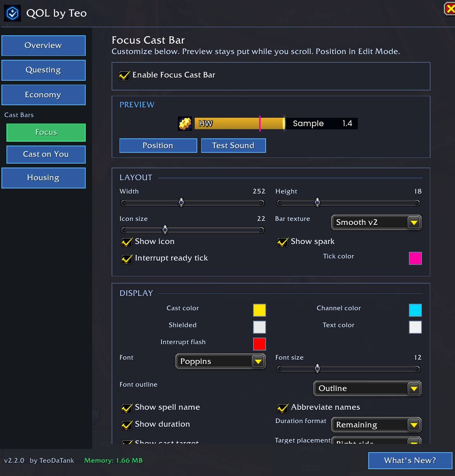The image size is (455, 476).
Task: Toggle the Show spell name checkbox
Action: coord(127,408)
